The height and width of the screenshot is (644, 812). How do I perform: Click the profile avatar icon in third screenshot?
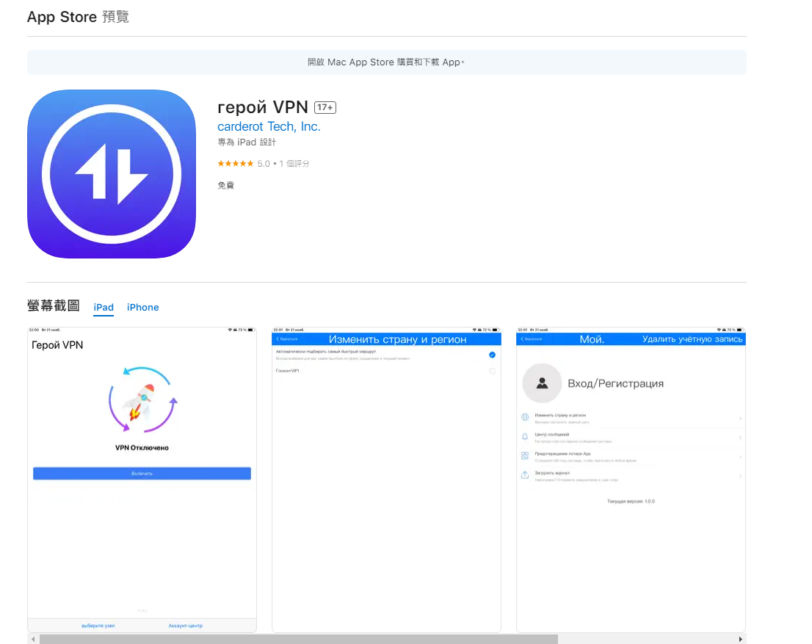pyautogui.click(x=543, y=383)
